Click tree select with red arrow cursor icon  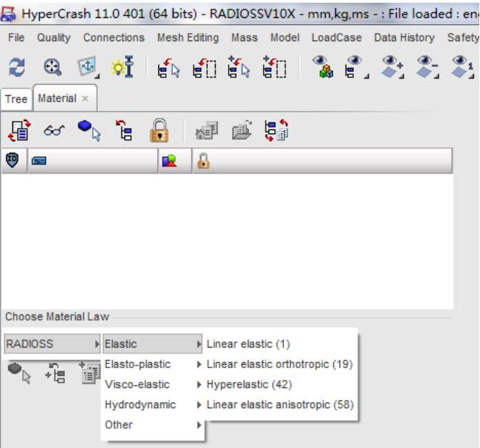[x=168, y=67]
